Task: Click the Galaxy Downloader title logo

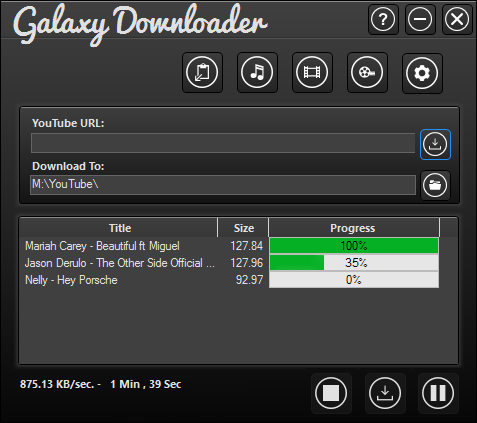Action: click(140, 25)
